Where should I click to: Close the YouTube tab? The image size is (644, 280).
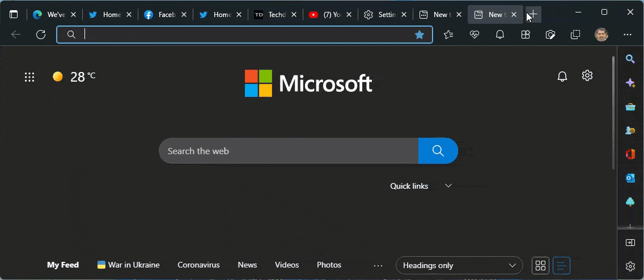coord(349,14)
